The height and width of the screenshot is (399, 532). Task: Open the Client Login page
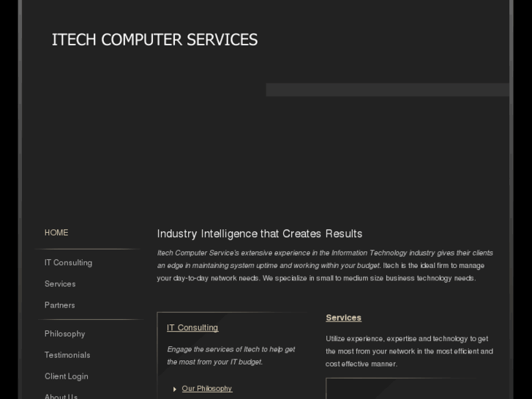tap(66, 376)
